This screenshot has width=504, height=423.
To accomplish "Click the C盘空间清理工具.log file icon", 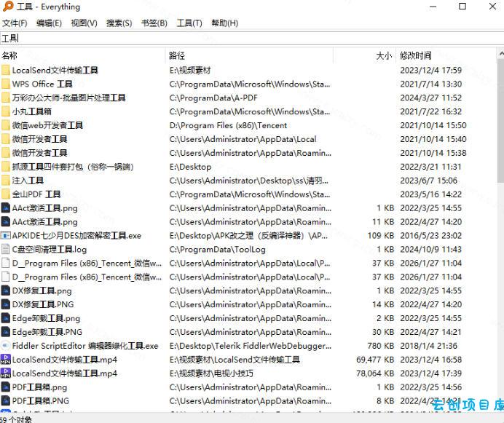I will pyautogui.click(x=6, y=250).
